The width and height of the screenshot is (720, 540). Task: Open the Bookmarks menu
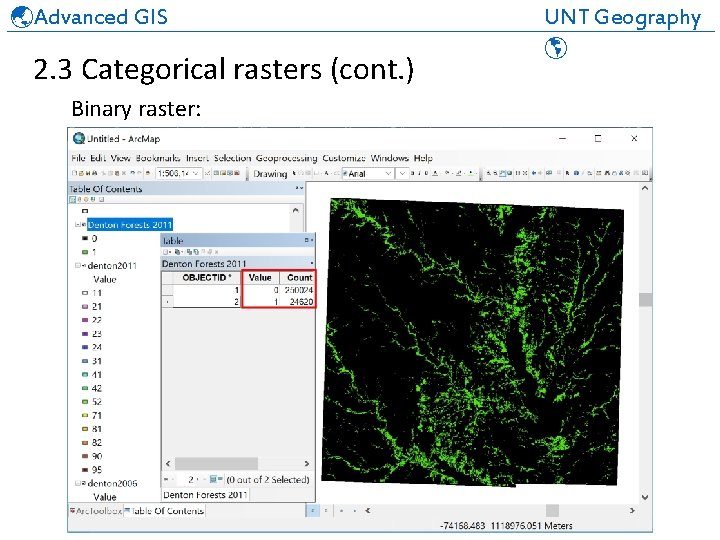click(158, 158)
